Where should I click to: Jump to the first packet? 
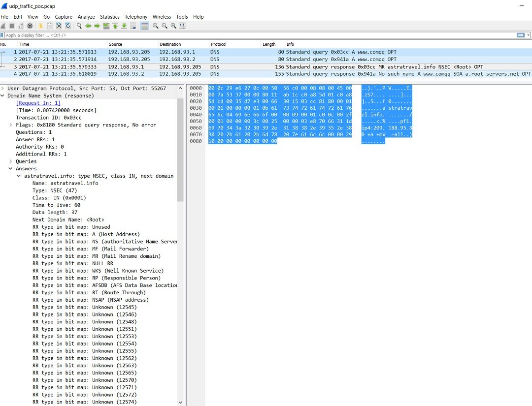pyautogui.click(x=115, y=26)
